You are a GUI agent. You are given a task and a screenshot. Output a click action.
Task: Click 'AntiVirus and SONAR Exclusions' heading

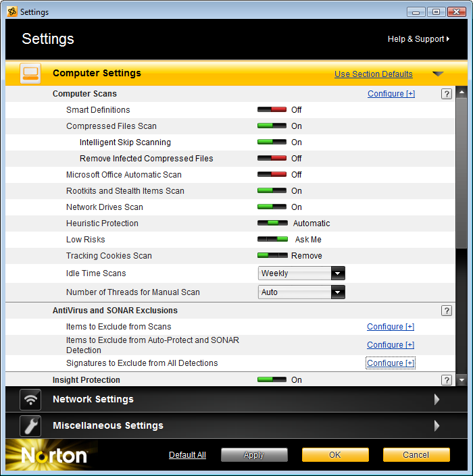115,311
